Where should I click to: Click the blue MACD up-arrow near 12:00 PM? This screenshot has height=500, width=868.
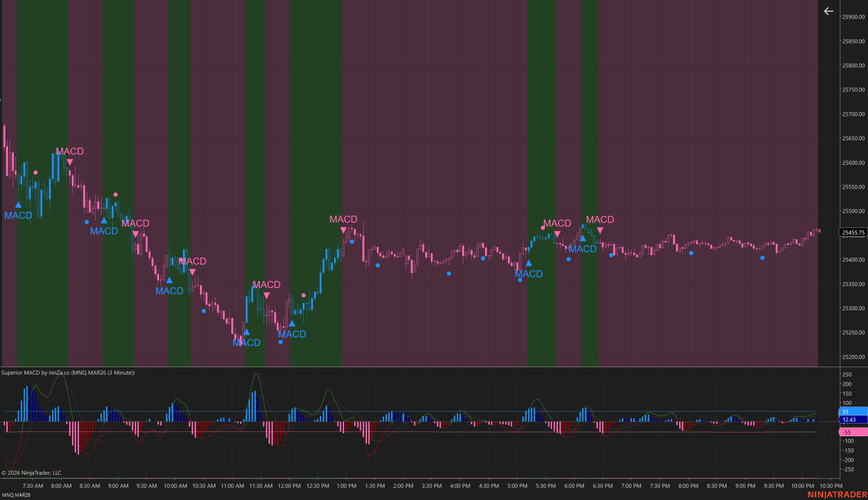292,324
